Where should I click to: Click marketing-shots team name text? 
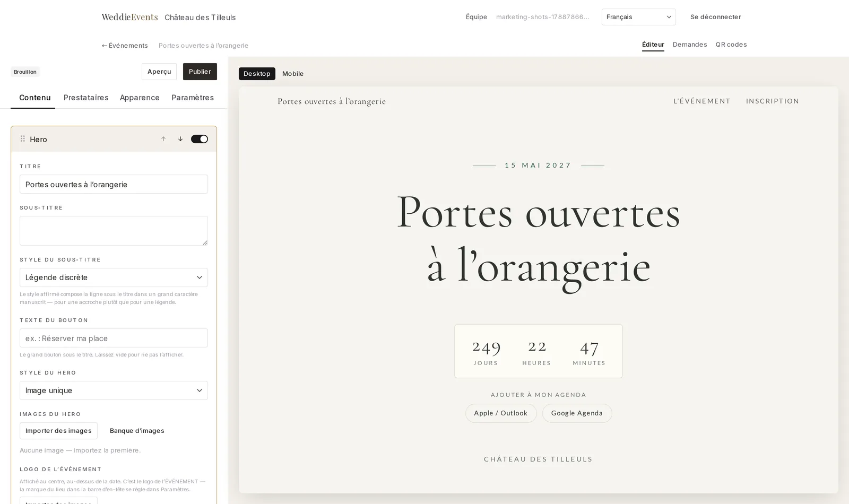(543, 17)
